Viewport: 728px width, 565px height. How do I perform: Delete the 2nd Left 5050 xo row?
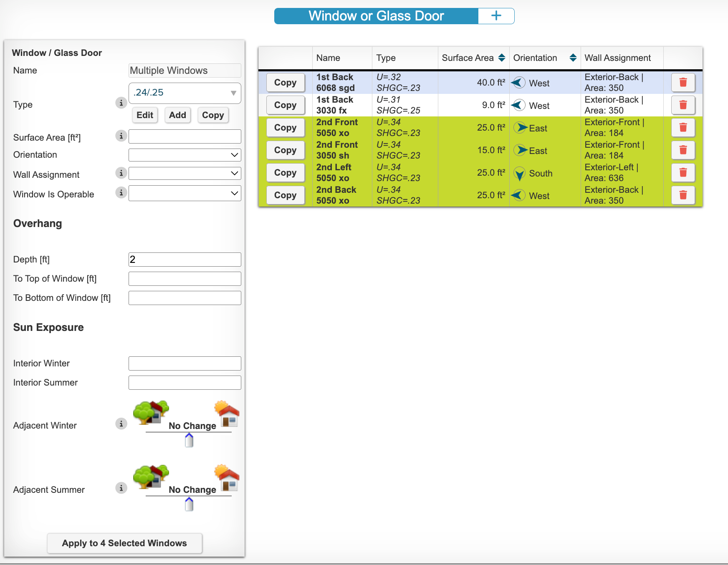683,173
